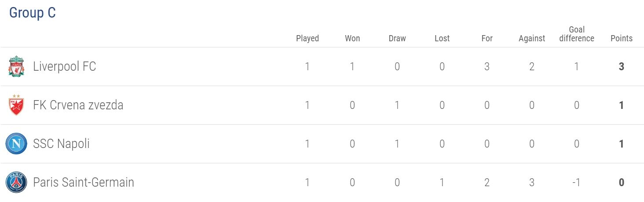Click the For column header
Viewport: 644px width, 202px height.
tap(487, 38)
